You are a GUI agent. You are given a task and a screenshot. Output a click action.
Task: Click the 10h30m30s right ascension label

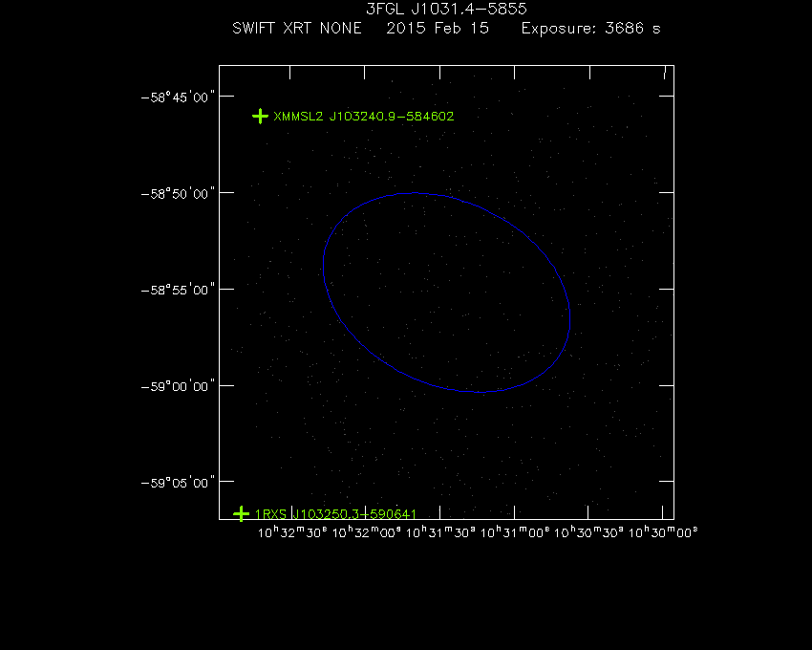[588, 532]
